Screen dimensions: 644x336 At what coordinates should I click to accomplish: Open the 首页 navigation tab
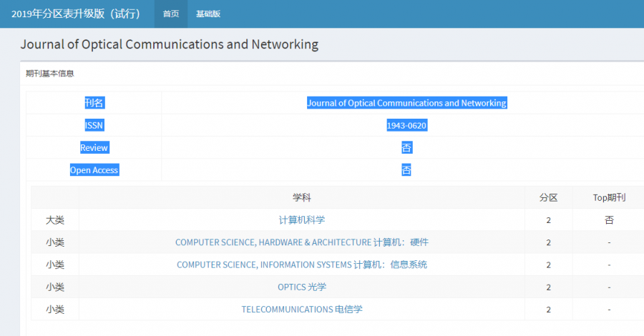[171, 14]
